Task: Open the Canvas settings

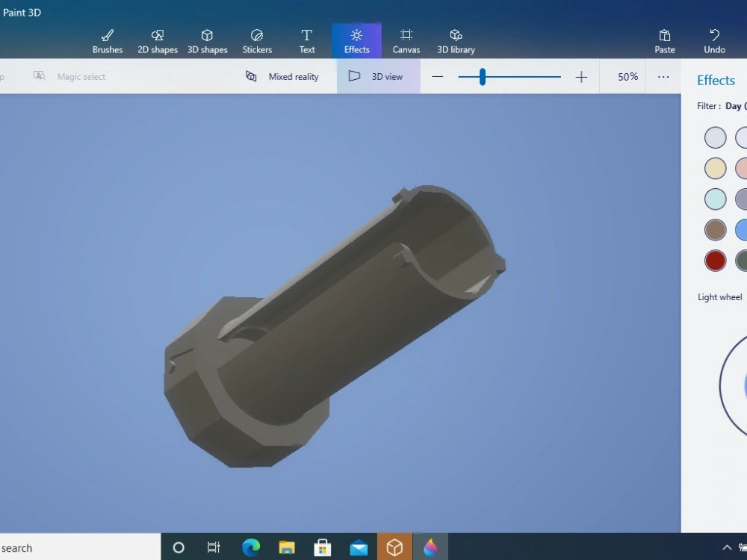Action: (x=406, y=40)
